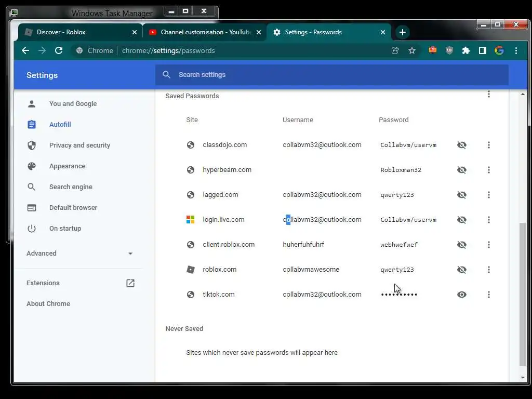
Task: Open Search engine settings
Action: [71, 187]
